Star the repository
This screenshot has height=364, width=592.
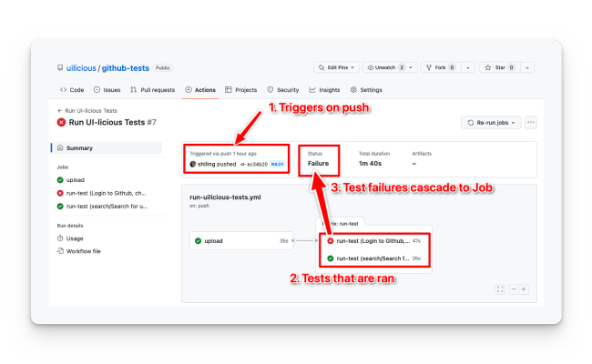click(500, 67)
